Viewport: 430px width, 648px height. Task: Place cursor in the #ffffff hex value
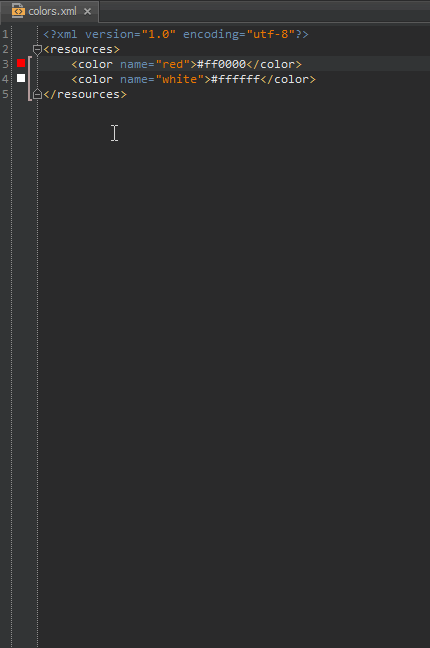pyautogui.click(x=236, y=79)
